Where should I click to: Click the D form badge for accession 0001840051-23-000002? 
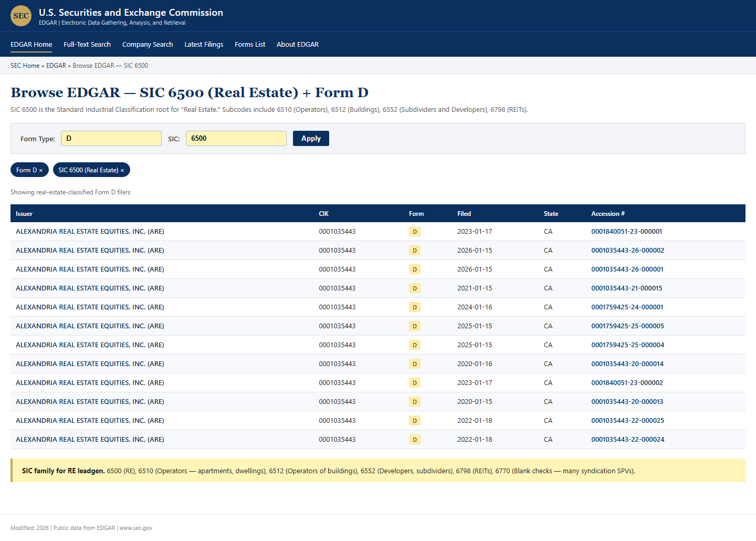pyautogui.click(x=415, y=383)
